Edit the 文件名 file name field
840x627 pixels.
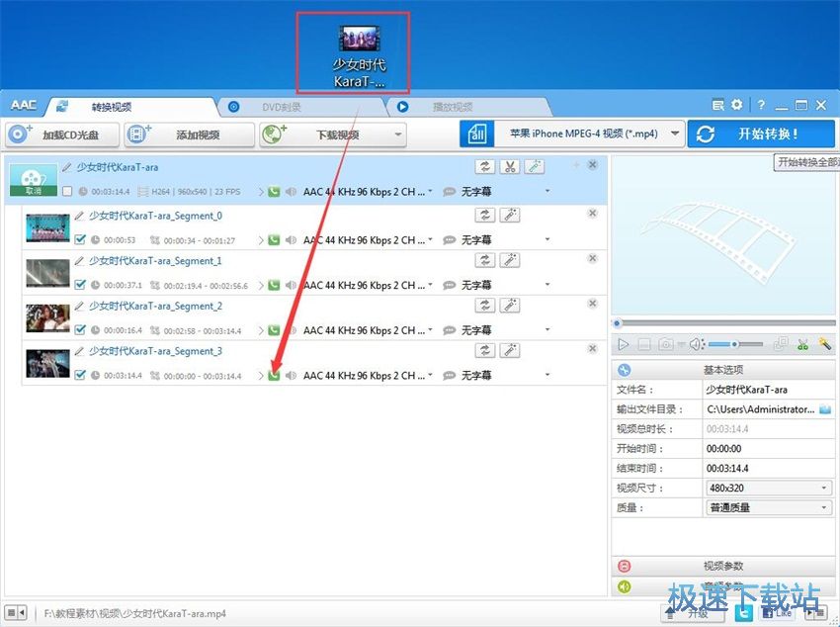tap(768, 390)
